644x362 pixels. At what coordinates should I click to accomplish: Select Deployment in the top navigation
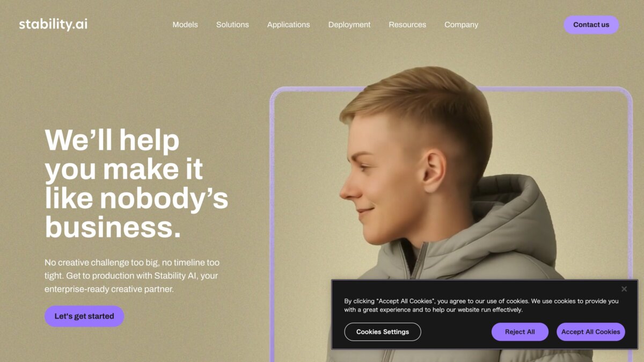349,25
